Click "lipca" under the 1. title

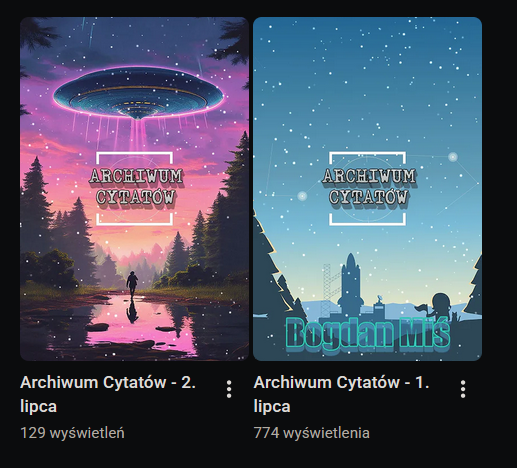pyautogui.click(x=272, y=407)
